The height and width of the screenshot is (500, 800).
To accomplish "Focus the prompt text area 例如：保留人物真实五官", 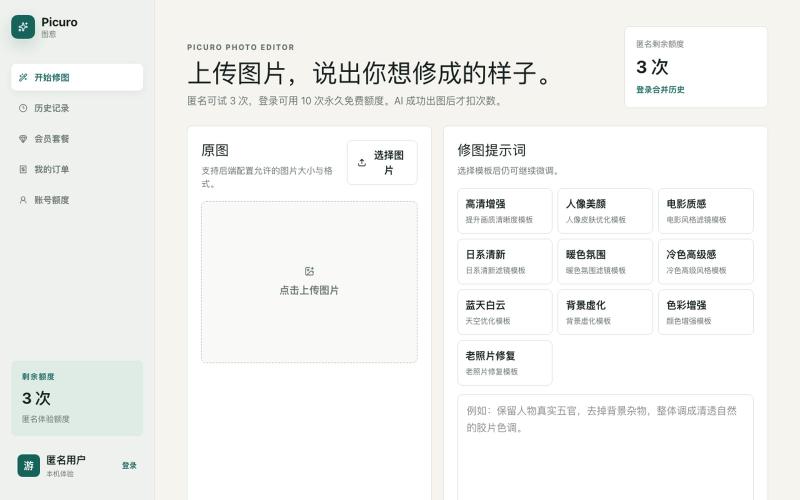I will [x=605, y=447].
